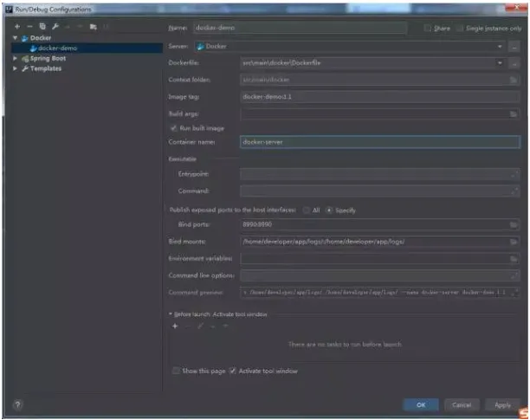The width and height of the screenshot is (530, 420).
Task: Click the Apply button
Action: click(502, 404)
